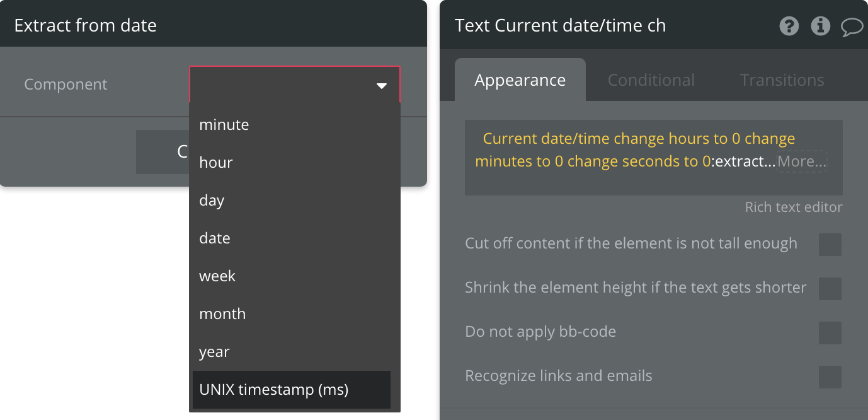
Task: Click the More... link in expression
Action: [x=801, y=161]
